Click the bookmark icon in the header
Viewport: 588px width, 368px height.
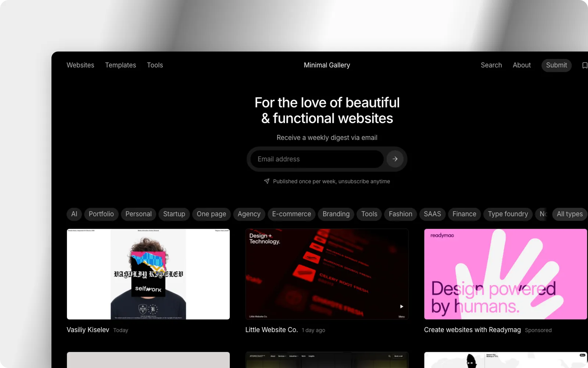(x=584, y=65)
